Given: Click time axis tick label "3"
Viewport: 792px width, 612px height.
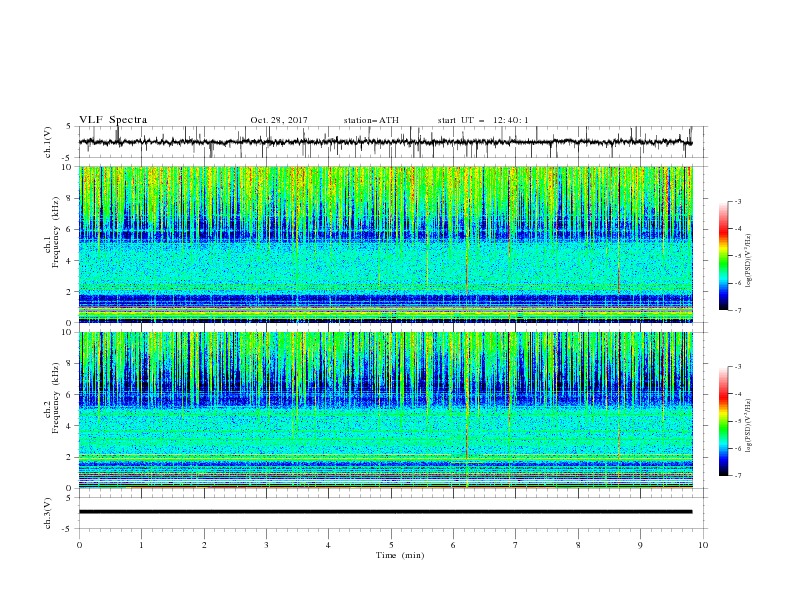Looking at the screenshot, I should click(x=266, y=545).
